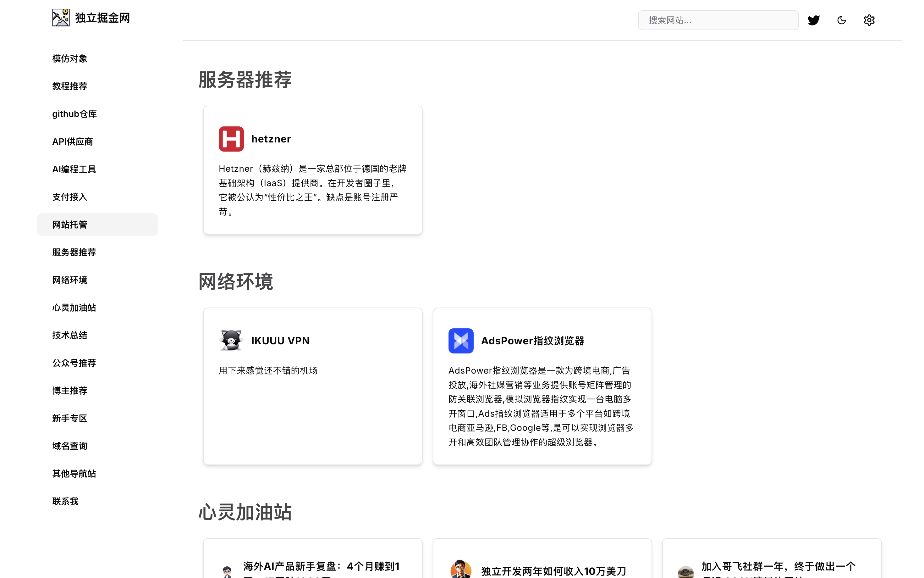Click the avatar on 独立开发两年 card

coord(461,570)
